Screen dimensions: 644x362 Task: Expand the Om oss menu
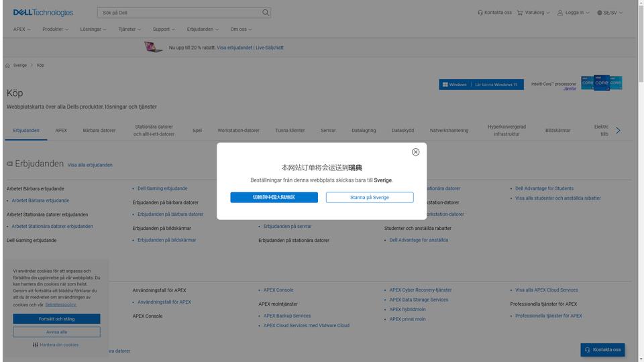(x=241, y=29)
